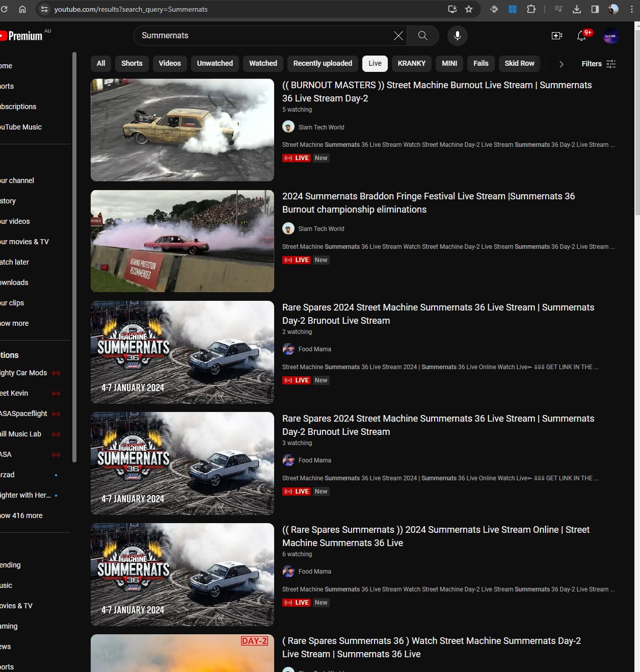The image size is (640, 672).
Task: Click the LIVE badge under Burnout Masters video
Action: coord(297,158)
